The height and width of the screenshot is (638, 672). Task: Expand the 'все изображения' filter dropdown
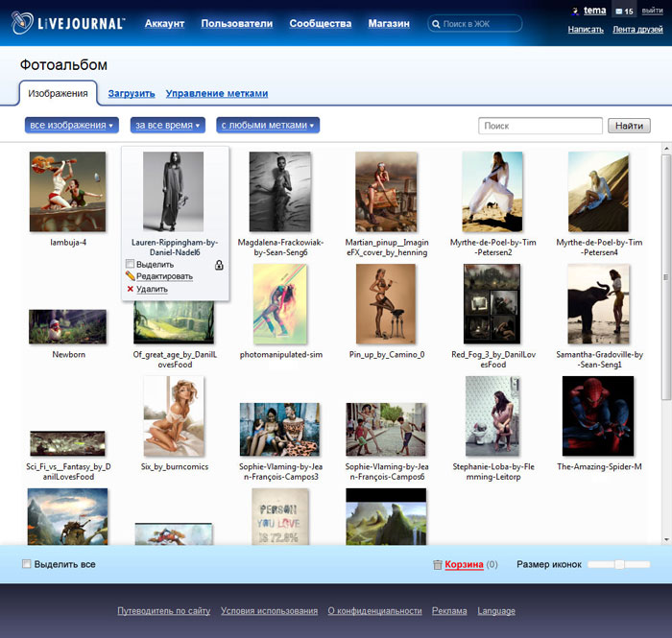(71, 126)
